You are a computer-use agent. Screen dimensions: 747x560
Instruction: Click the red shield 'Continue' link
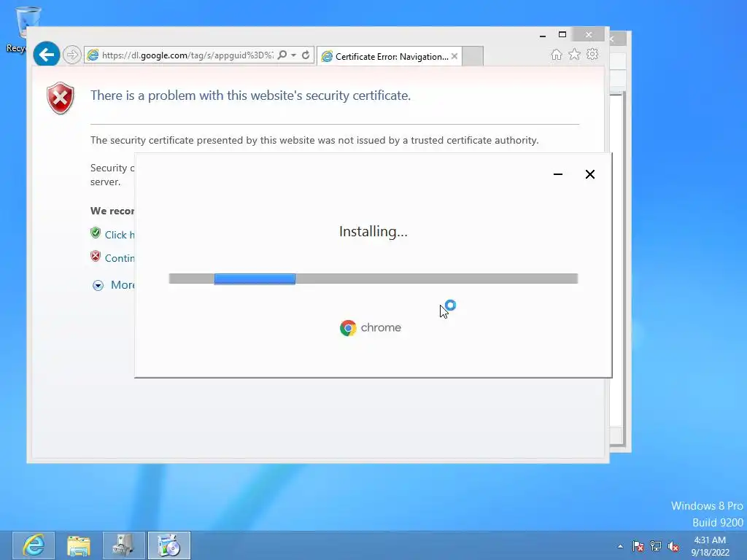coord(119,258)
